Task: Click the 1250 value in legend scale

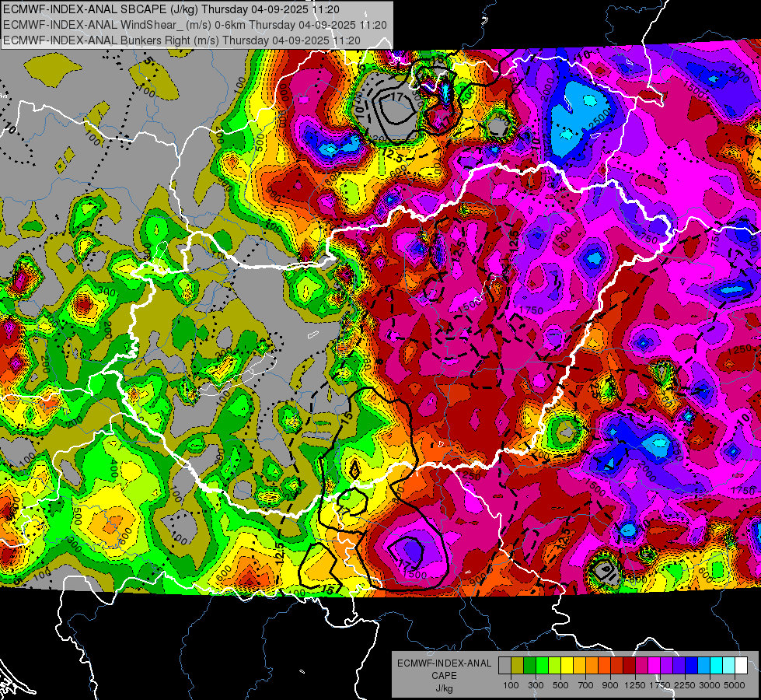Action: [x=635, y=685]
